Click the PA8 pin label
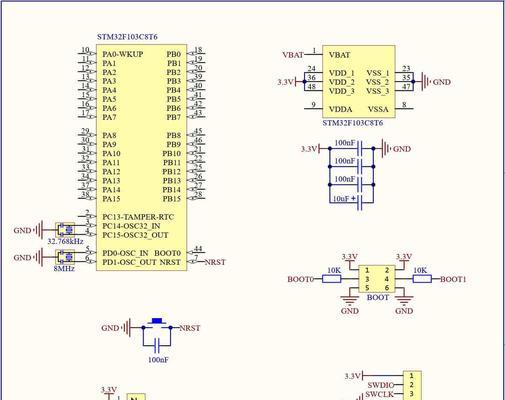Viewport: 505px width, 400px height. click(x=109, y=135)
